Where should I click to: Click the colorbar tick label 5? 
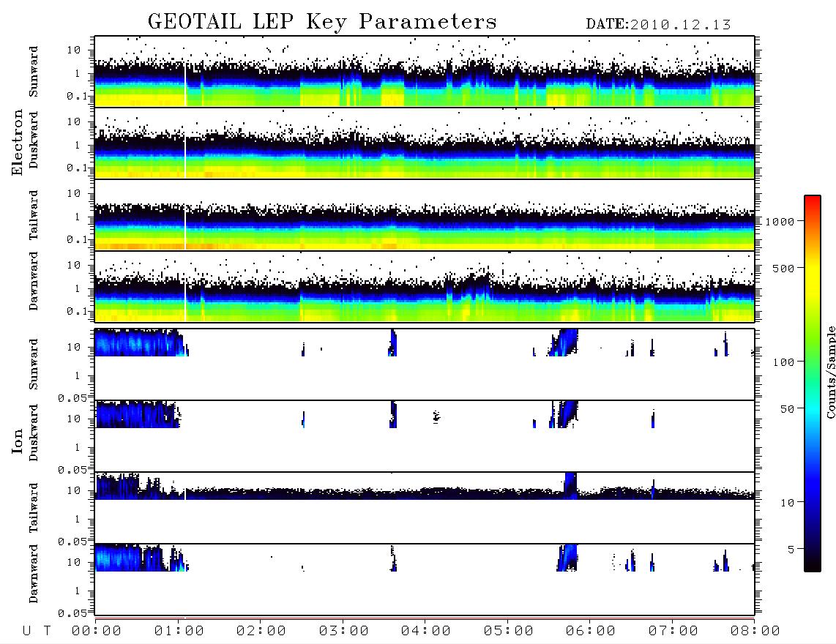click(x=791, y=550)
